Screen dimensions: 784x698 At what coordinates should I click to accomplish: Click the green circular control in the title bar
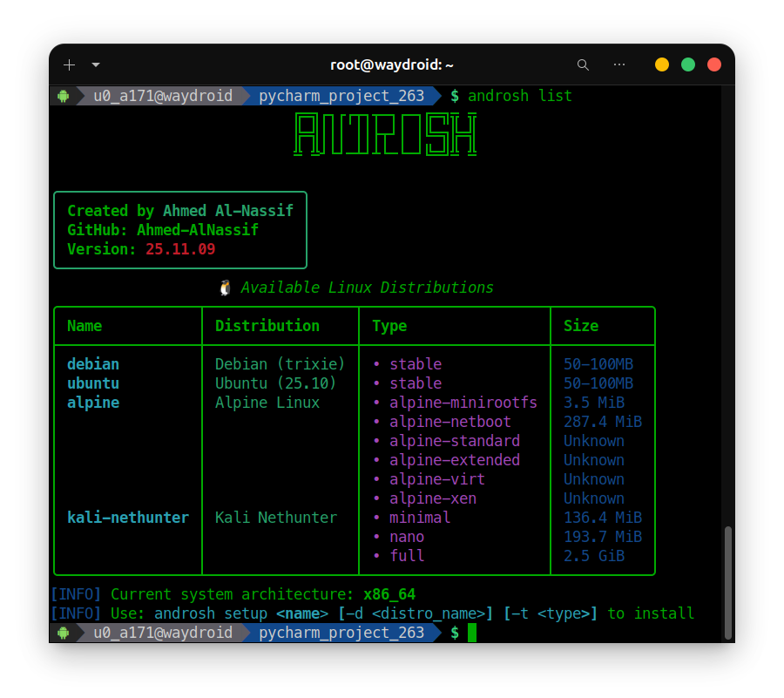pos(687,64)
